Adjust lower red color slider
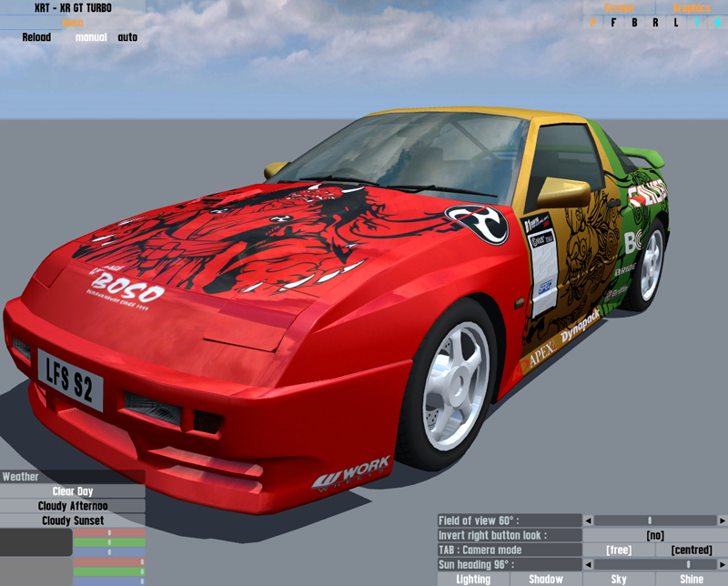The height and width of the screenshot is (586, 728). [109, 561]
